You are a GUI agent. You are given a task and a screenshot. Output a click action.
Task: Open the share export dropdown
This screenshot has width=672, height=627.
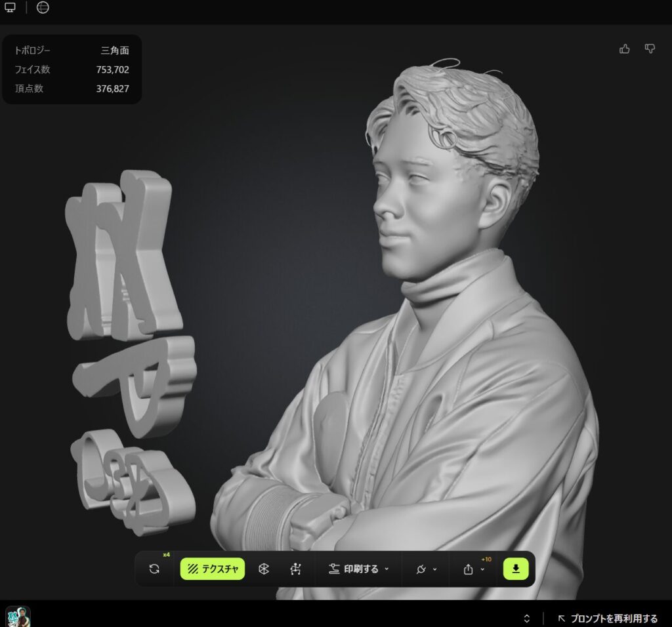point(474,569)
